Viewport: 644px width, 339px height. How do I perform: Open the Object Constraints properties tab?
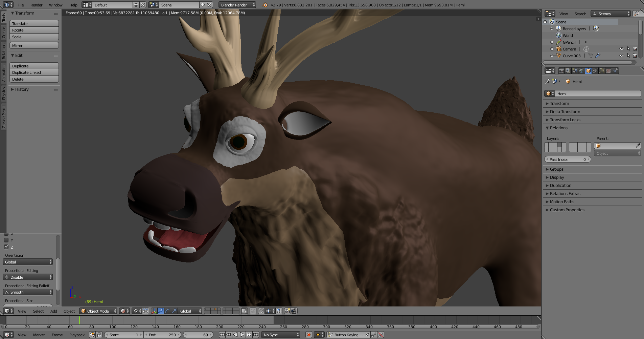[595, 71]
